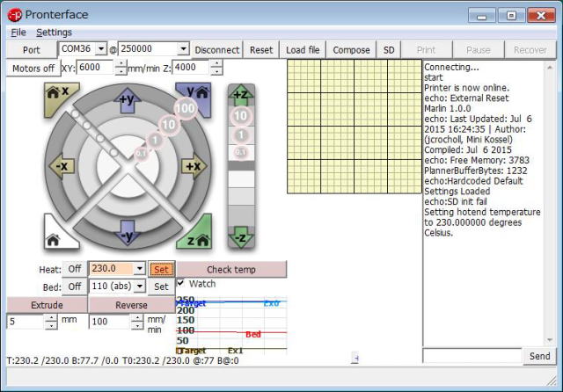Open the 110 (abs) bed temperature dropdown
Screen dimensions: 563x392
tap(140, 287)
